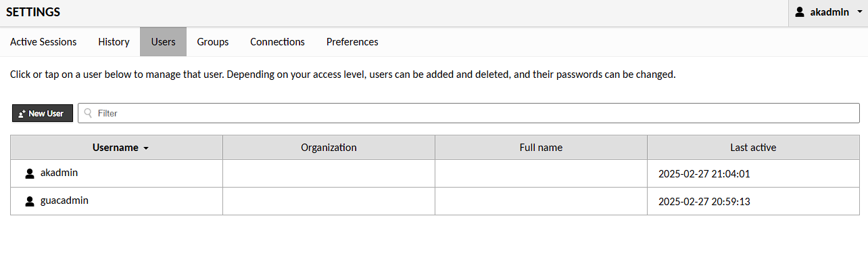This screenshot has width=868, height=258.
Task: Open the akadmin user entry
Action: tap(59, 173)
